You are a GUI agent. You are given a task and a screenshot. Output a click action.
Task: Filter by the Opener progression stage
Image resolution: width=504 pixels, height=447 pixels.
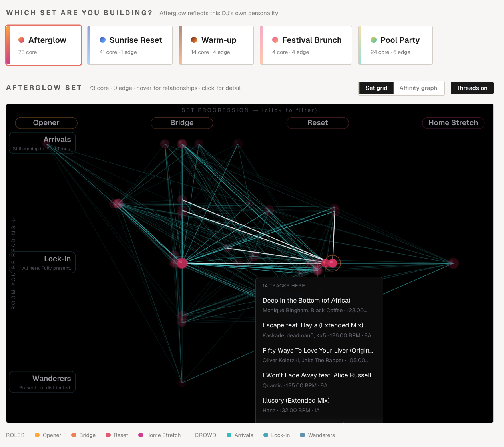(x=46, y=123)
